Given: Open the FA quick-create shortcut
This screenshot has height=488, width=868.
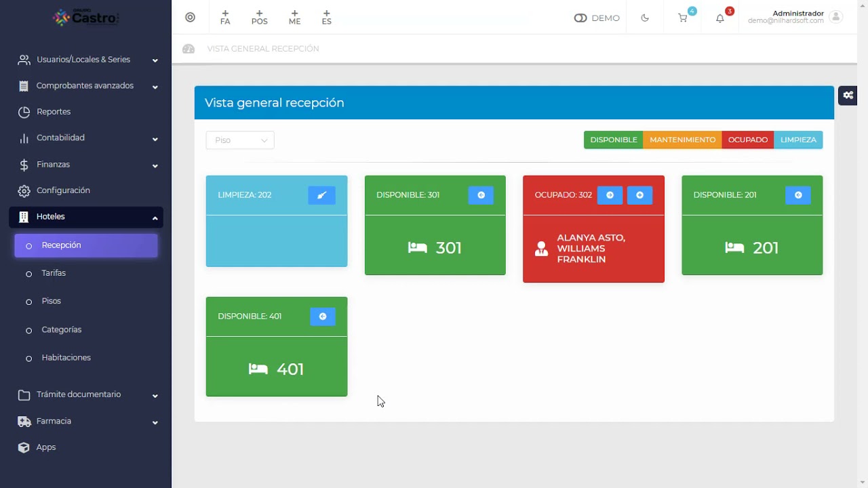Looking at the screenshot, I should (225, 18).
